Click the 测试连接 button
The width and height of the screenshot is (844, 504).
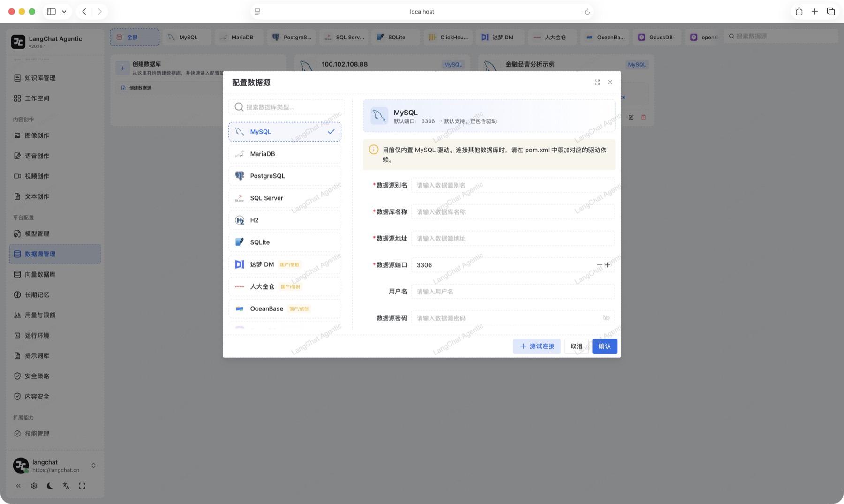pos(537,346)
